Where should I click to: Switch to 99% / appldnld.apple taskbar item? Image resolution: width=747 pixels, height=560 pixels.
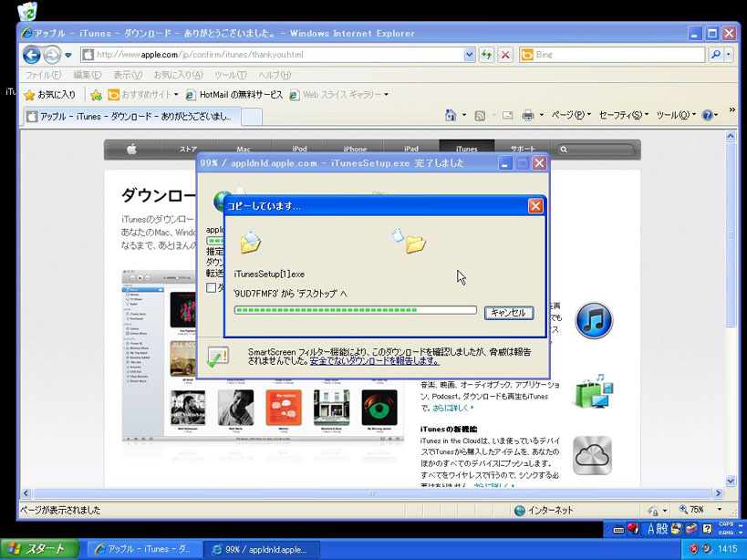pyautogui.click(x=261, y=549)
